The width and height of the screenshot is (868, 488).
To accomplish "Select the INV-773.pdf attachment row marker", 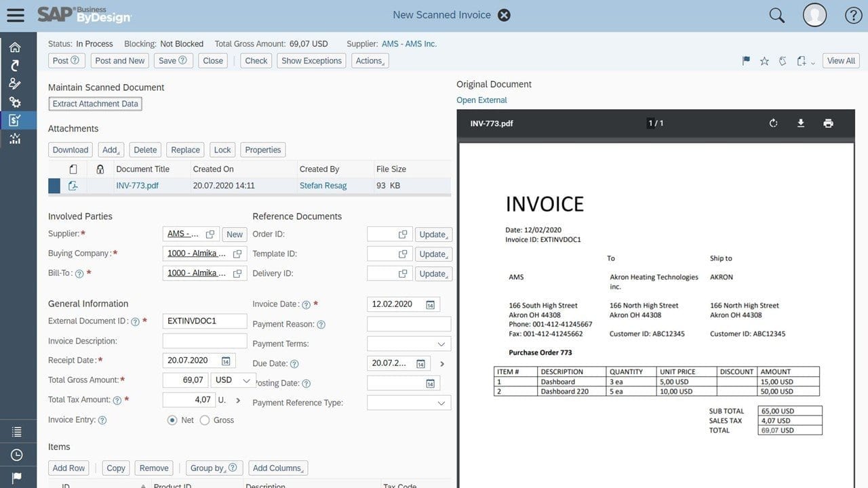I will 54,185.
